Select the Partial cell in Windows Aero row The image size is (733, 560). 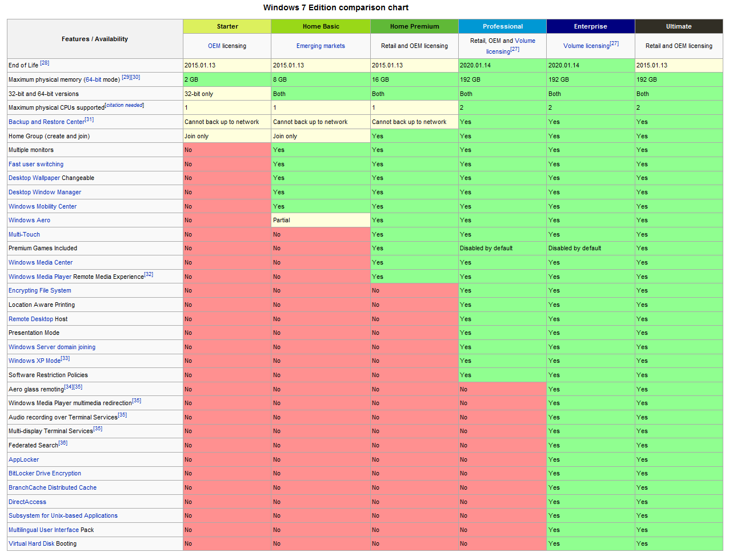321,220
